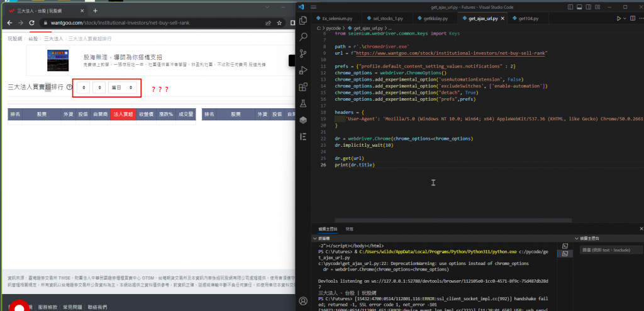This screenshot has width=644, height=311.
Task: Open second empty dropdown selector
Action: click(99, 88)
